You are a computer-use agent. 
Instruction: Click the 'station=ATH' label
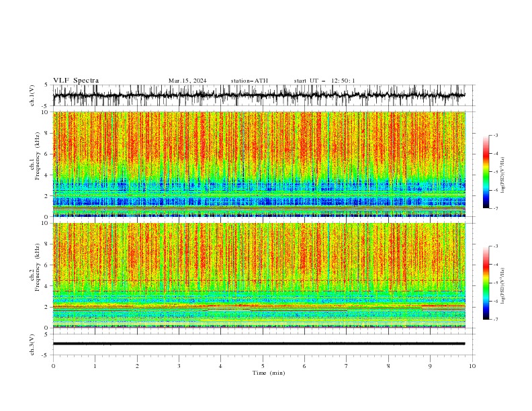click(249, 81)
